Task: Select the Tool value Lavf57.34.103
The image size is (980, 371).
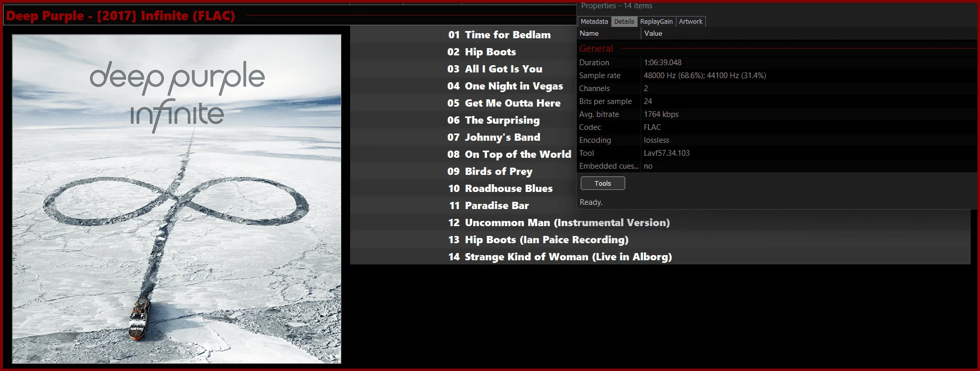Action: [667, 153]
